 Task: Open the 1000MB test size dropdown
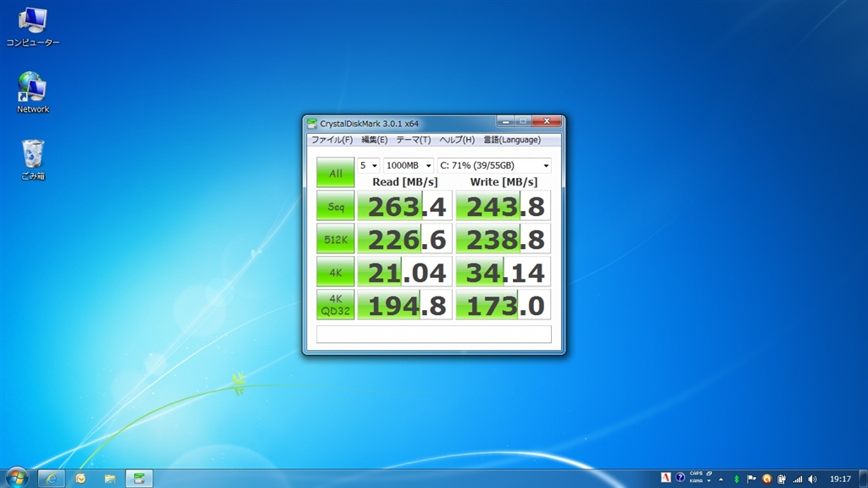pos(409,166)
